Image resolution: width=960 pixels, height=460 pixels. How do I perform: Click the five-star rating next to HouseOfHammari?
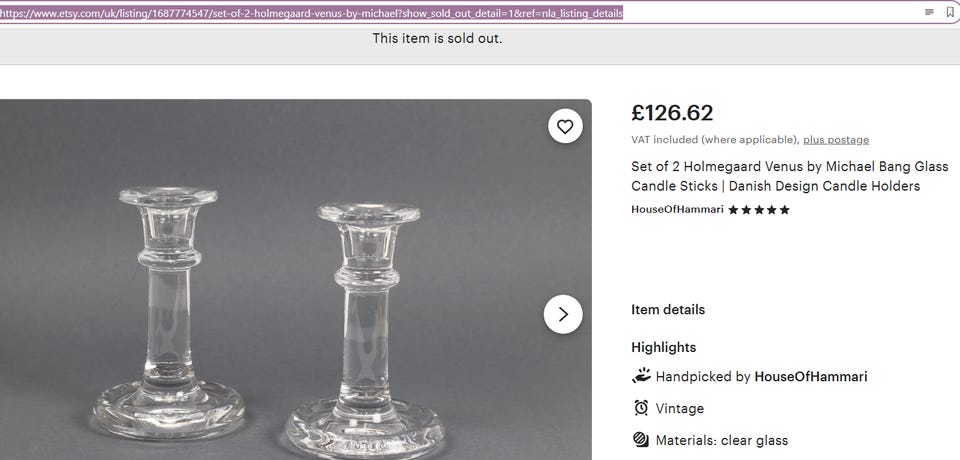point(759,210)
